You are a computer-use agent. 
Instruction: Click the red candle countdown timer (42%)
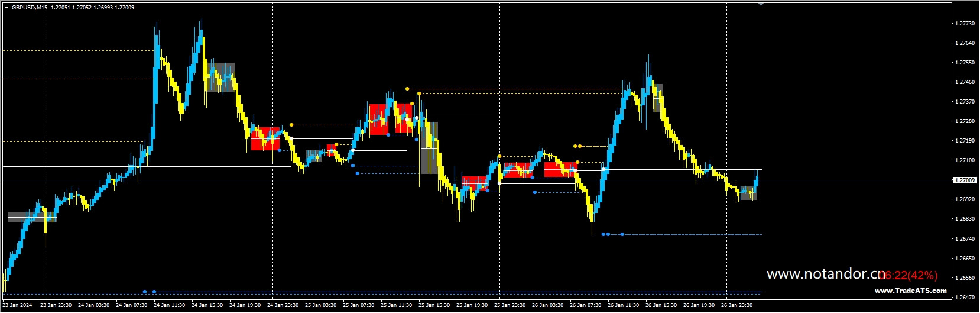tap(908, 275)
